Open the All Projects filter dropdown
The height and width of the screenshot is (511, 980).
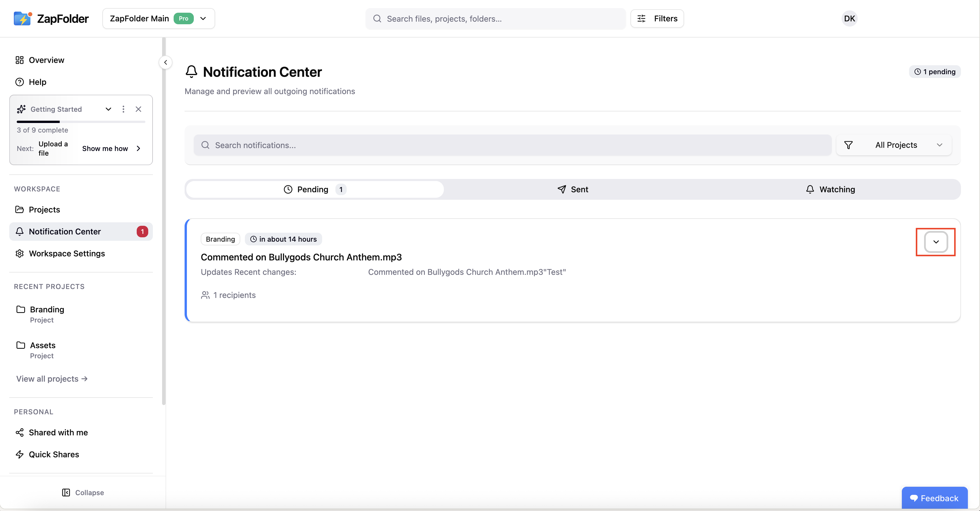[894, 145]
